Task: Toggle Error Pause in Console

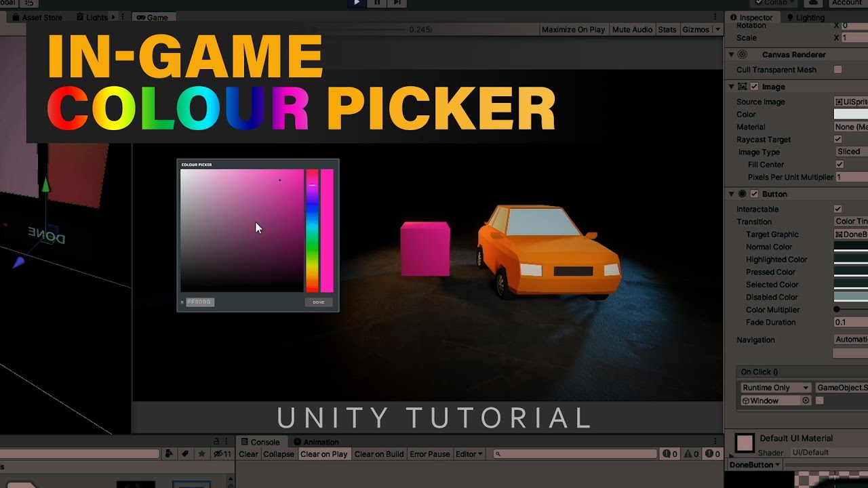Action: pyautogui.click(x=430, y=454)
